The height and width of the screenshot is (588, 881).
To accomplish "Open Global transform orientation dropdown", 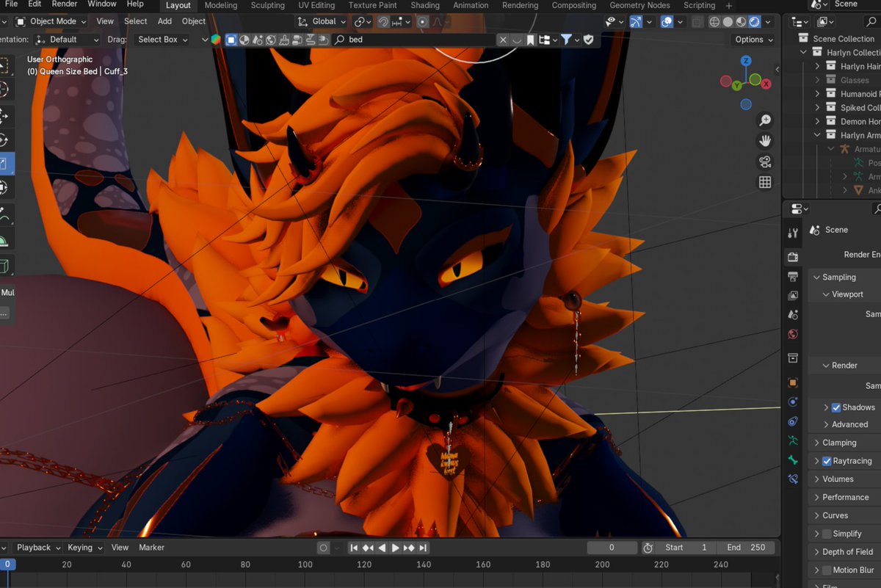I will (x=322, y=22).
